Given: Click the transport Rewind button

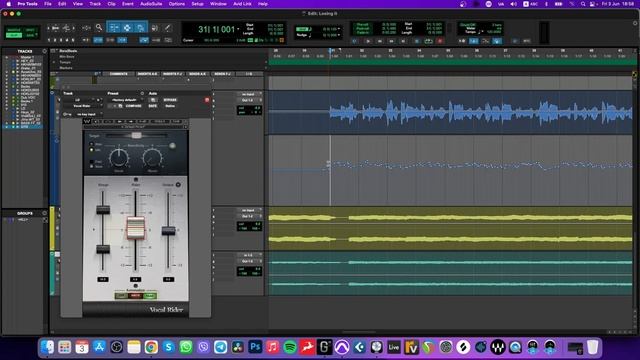Looking at the screenshot, I should pyautogui.click(x=380, y=41).
